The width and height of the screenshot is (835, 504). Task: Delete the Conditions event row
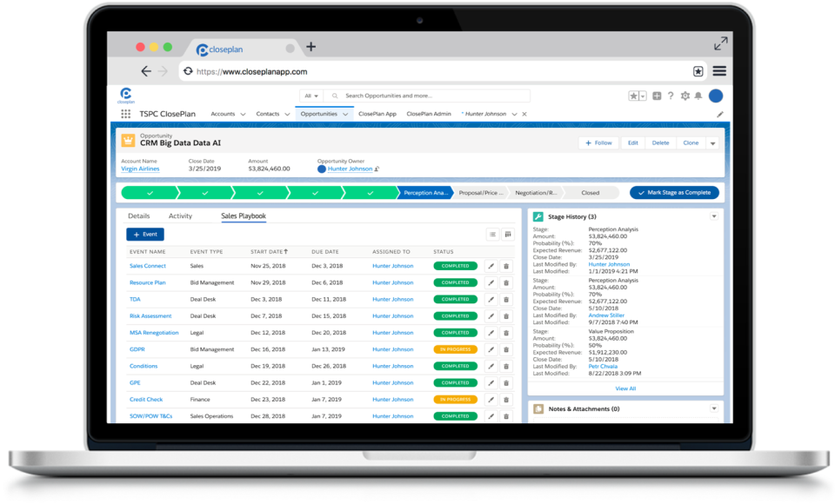click(x=506, y=366)
